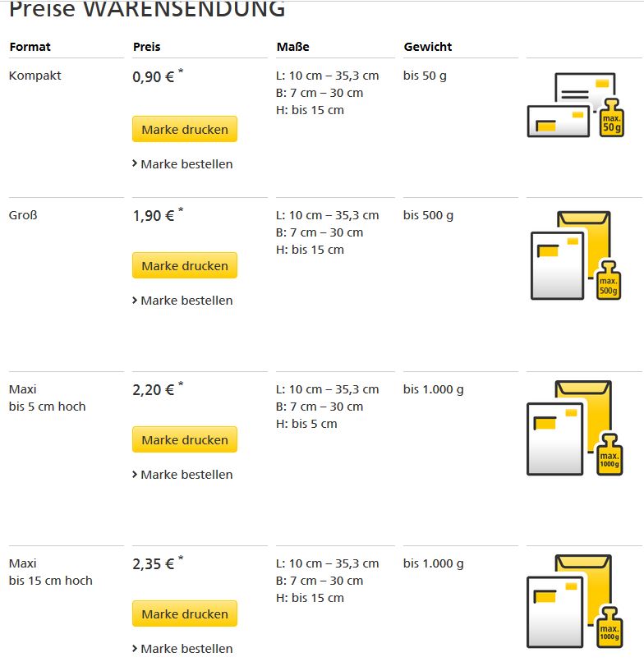Click the 2,20 € price asterisk footnote
Screen dimensions: 644x671
point(181,386)
